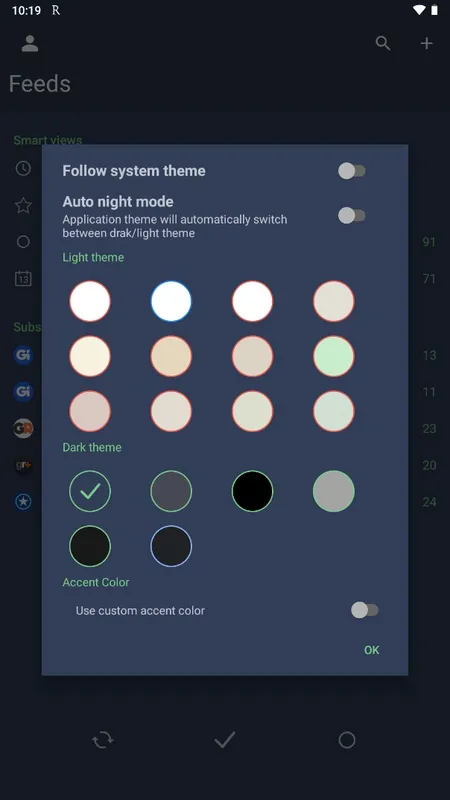Select the light gray dark theme swatch
The width and height of the screenshot is (450, 800).
pos(334,491)
